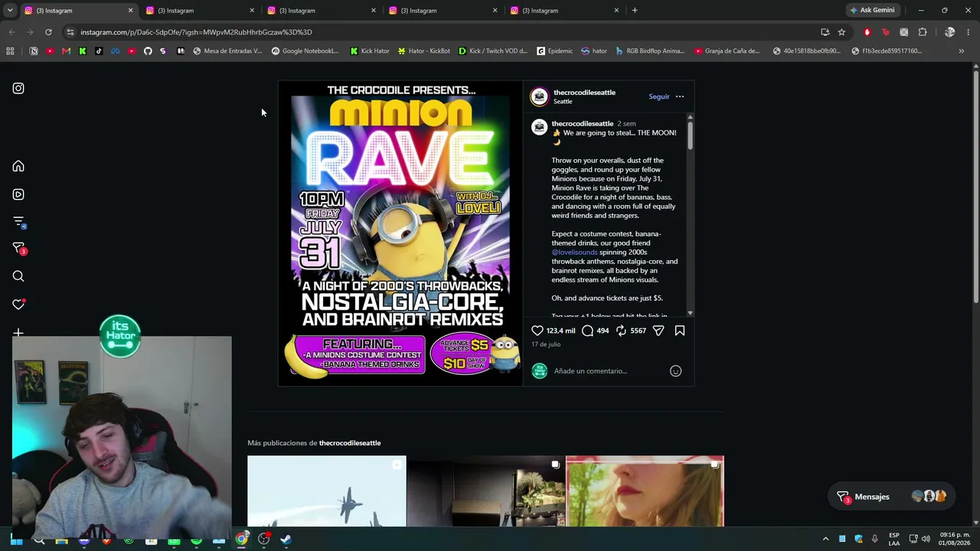
Task: Bookmark this page with the star icon
Action: [841, 32]
